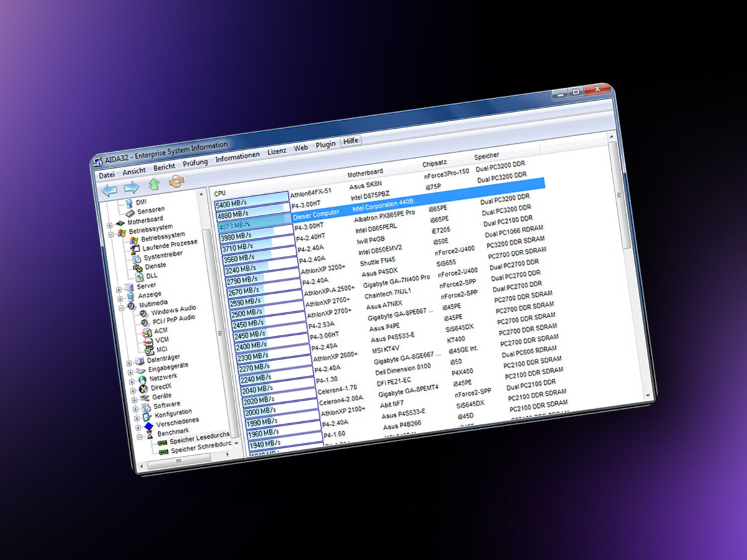Click the Systemtreiber icon
Image resolution: width=747 pixels, height=560 pixels.
tap(138, 258)
